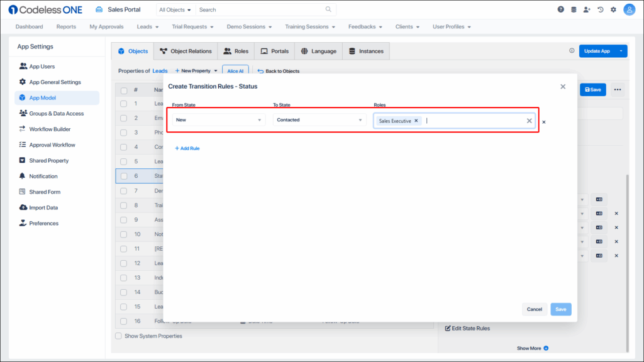Open the user profile avatar
This screenshot has height=362, width=644.
coord(629,9)
